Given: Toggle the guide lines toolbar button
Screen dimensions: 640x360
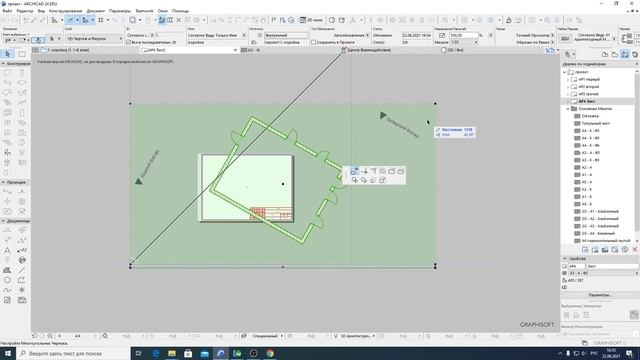Looking at the screenshot, I should pyautogui.click(x=71, y=20).
